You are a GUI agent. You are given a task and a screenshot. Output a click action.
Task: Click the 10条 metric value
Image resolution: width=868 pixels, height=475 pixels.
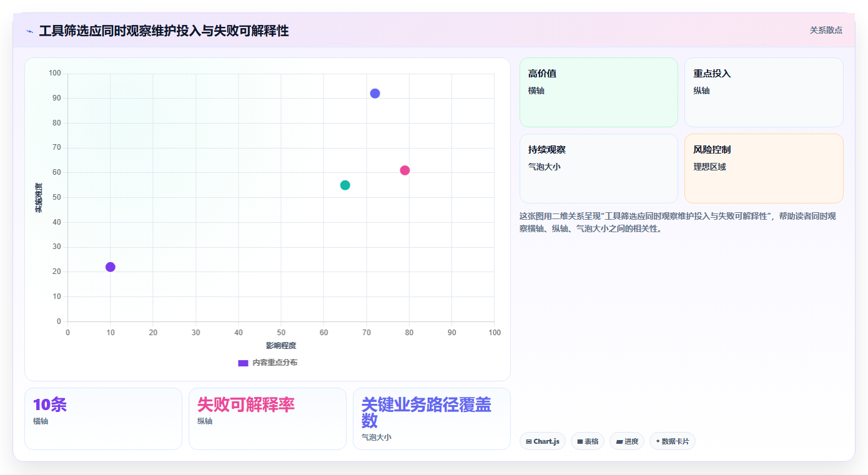pyautogui.click(x=50, y=404)
